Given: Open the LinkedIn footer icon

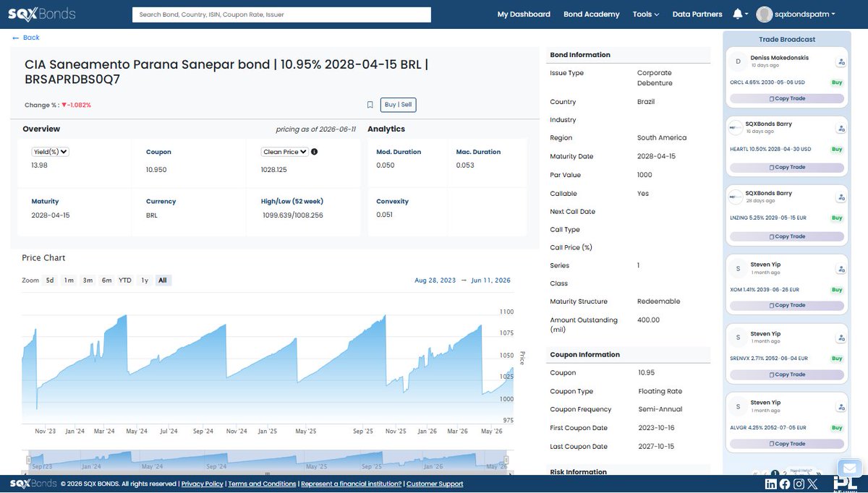Looking at the screenshot, I should click(x=771, y=484).
